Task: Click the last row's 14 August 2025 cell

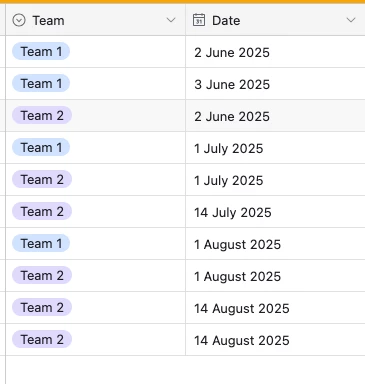Action: [275, 340]
